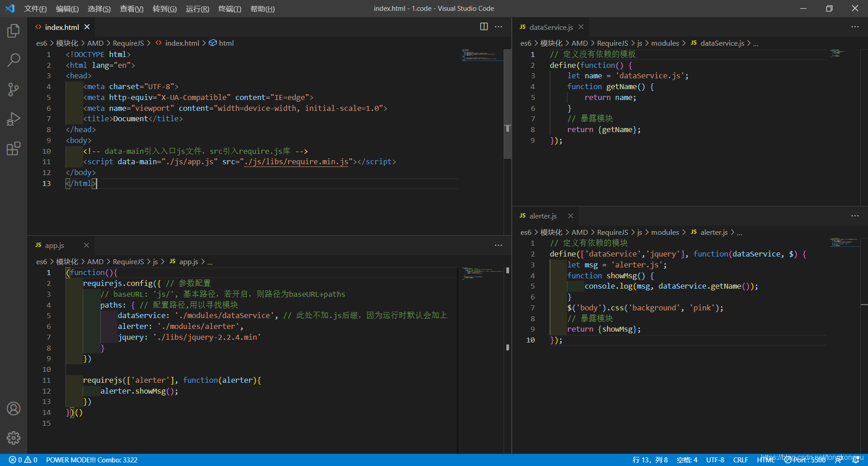The image size is (868, 466).
Task: Click the feedback icon in the status bar
Action: pyautogui.click(x=838, y=460)
